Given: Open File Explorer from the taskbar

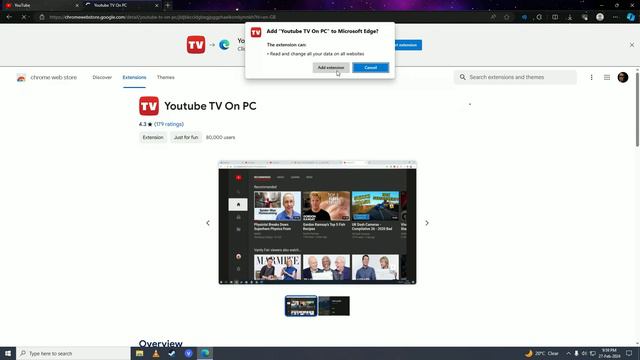Looking at the screenshot, I should (140, 353).
